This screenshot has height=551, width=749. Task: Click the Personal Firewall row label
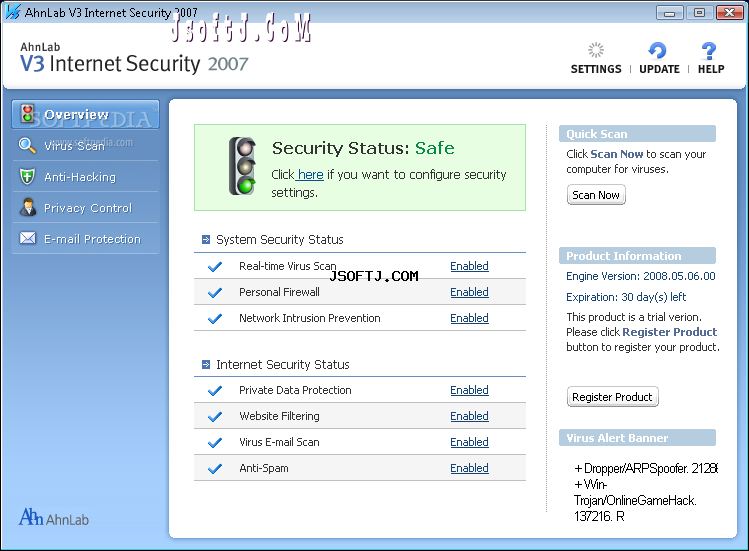(x=279, y=292)
